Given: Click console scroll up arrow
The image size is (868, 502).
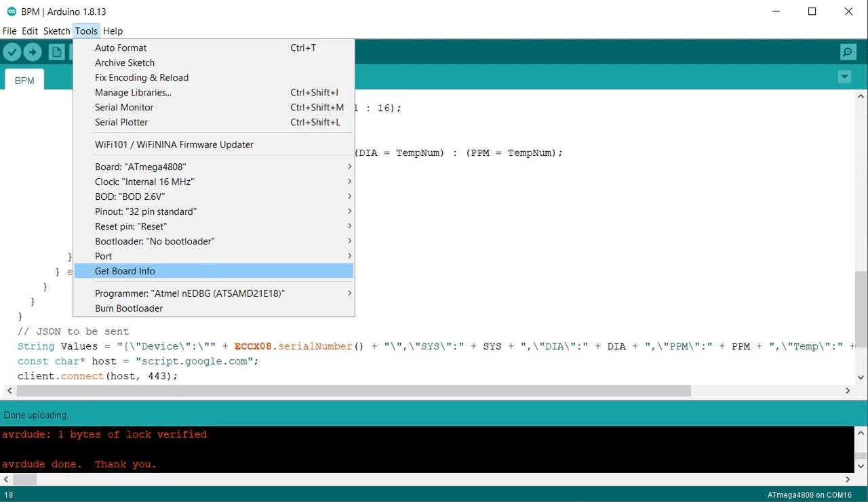Looking at the screenshot, I should (x=861, y=433).
